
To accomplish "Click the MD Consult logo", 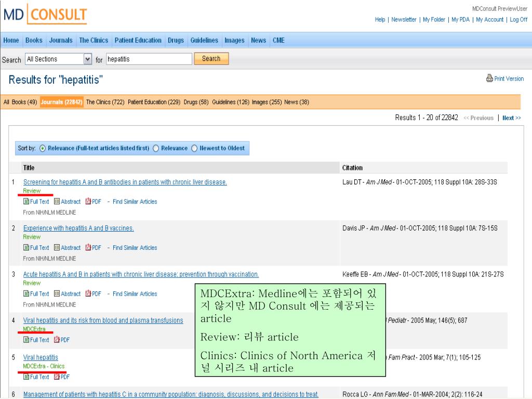I will (x=45, y=14).
